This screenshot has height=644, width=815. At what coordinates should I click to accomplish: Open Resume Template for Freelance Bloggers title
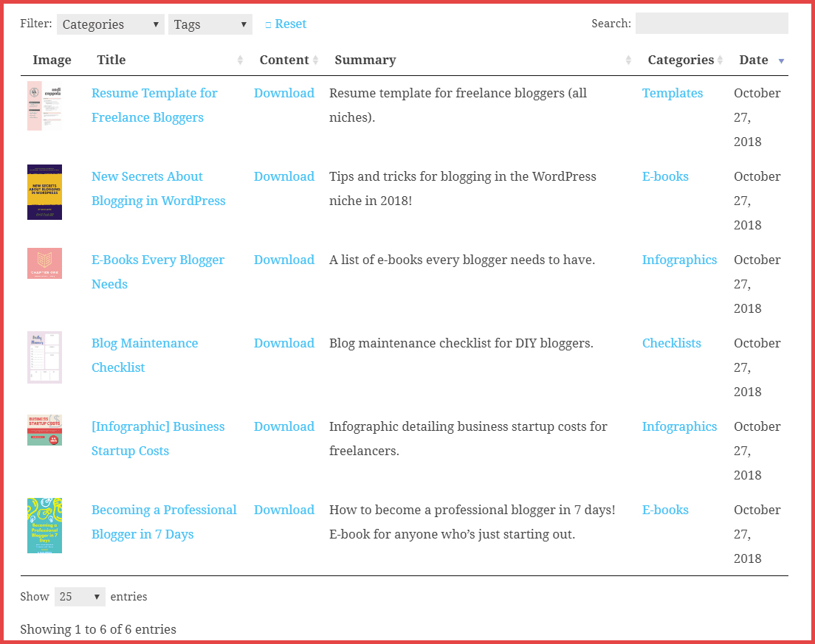(x=154, y=105)
